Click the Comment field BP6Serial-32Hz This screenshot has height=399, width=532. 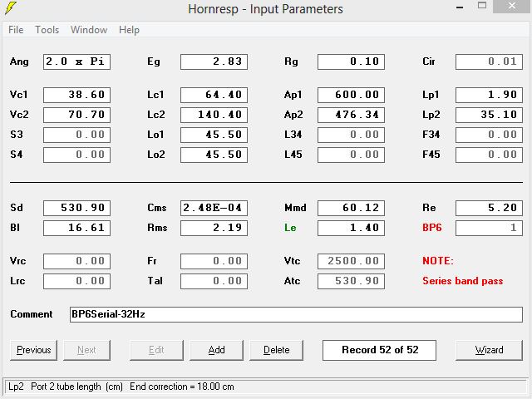tap(296, 314)
